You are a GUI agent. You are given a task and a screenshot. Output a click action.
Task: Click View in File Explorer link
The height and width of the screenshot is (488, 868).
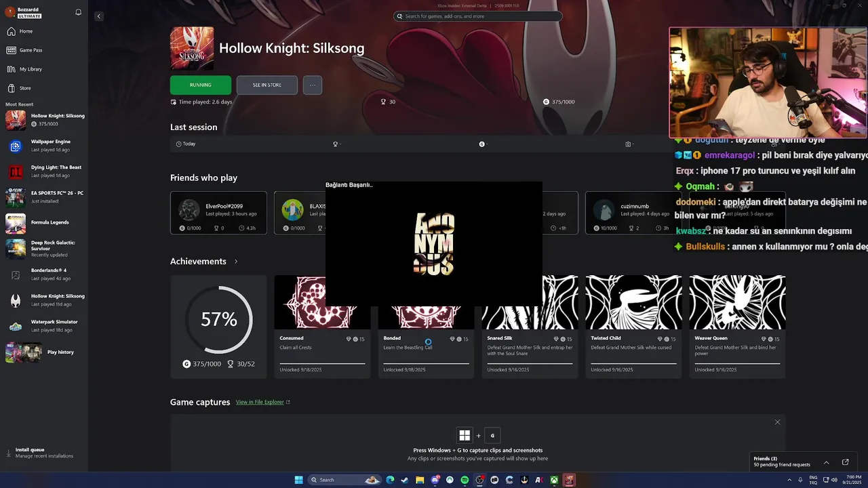tap(262, 402)
